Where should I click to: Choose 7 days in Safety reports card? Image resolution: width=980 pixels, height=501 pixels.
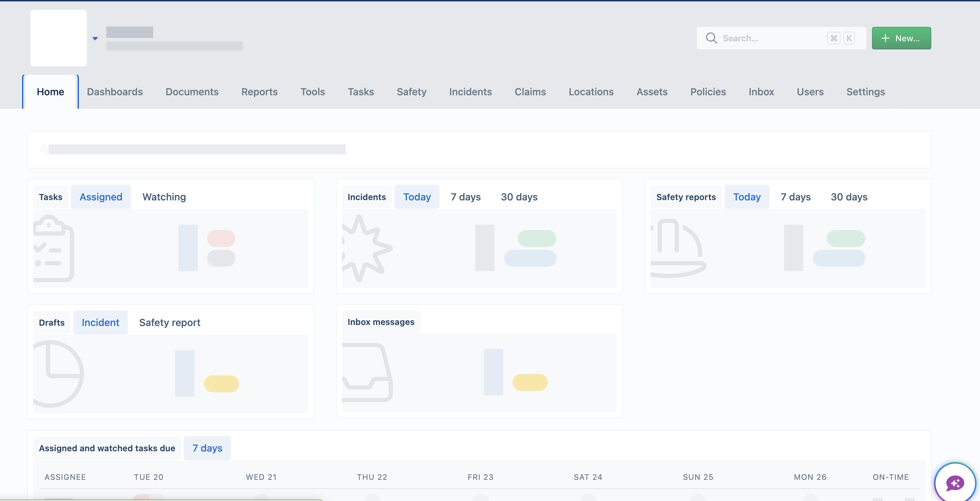pyautogui.click(x=795, y=197)
